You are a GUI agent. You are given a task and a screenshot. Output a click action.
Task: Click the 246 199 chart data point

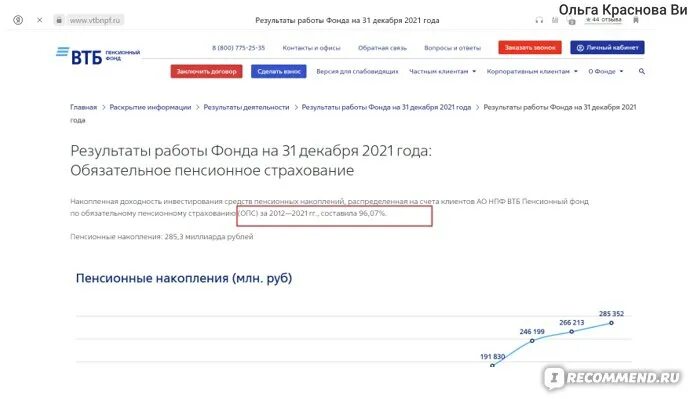pyautogui.click(x=532, y=341)
